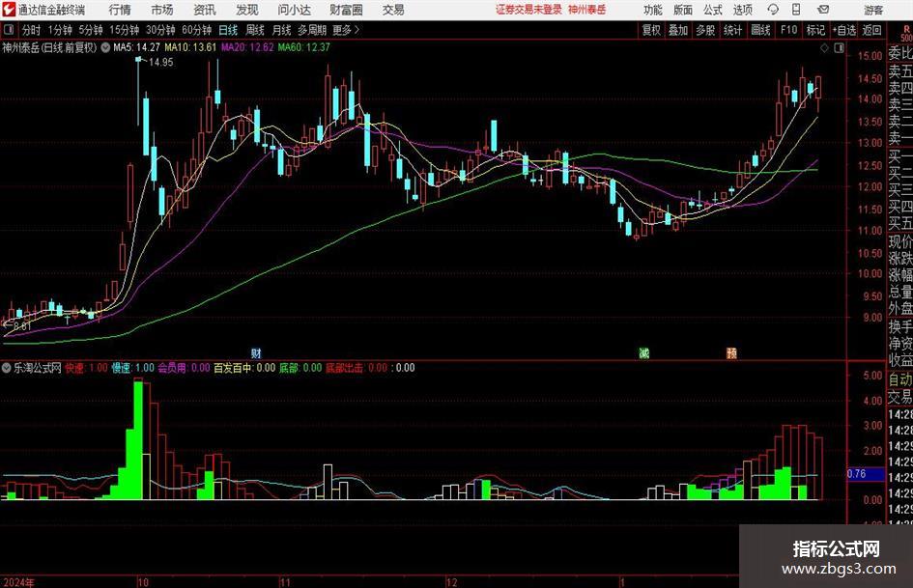Click the MA20: 12.62 value label
The height and width of the screenshot is (588, 913).
click(x=247, y=47)
